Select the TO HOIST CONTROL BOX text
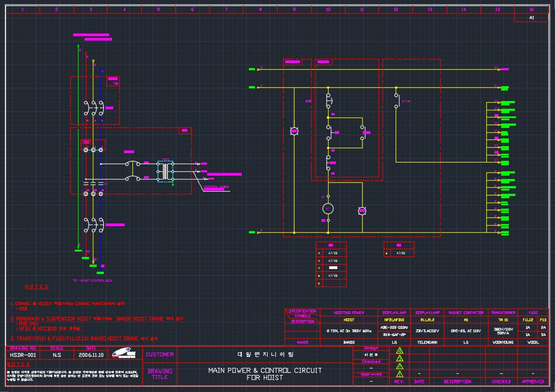This screenshot has height=392, width=555. [92, 281]
